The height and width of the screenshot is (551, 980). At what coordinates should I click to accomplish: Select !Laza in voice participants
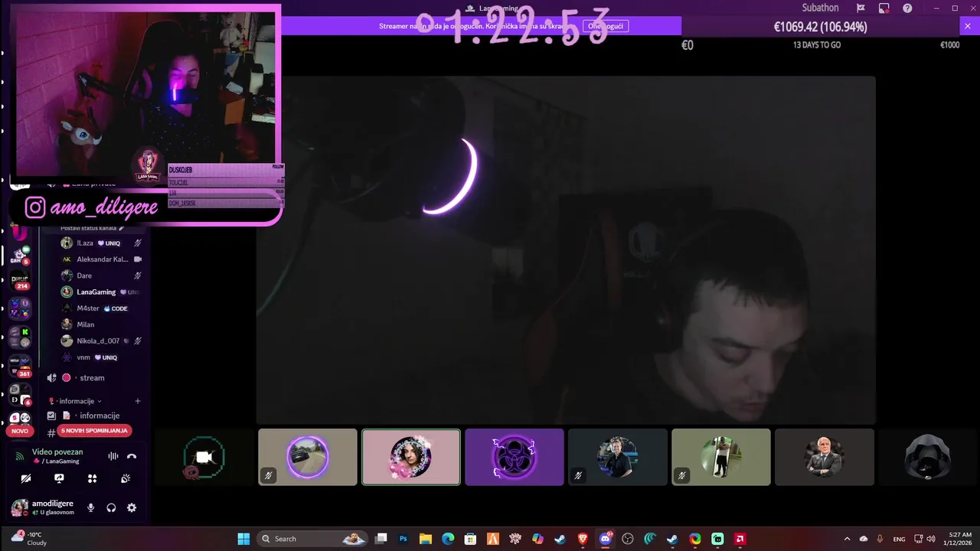tap(102, 243)
